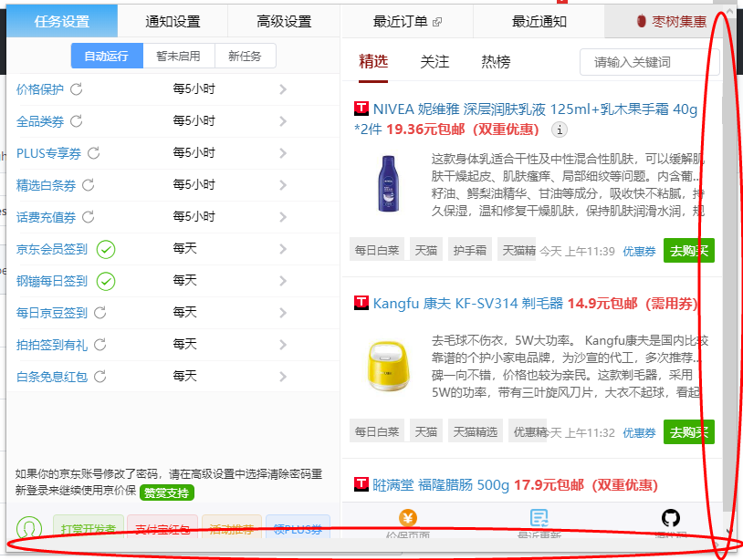Expand 拍拍签到有礼 frequency chevron
This screenshot has height=560, width=743.
pos(283,345)
